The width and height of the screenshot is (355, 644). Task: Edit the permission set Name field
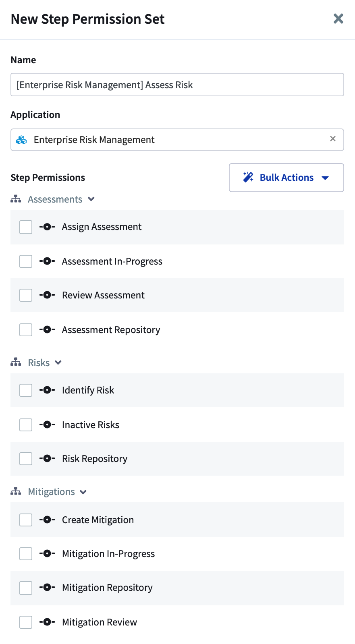(177, 85)
